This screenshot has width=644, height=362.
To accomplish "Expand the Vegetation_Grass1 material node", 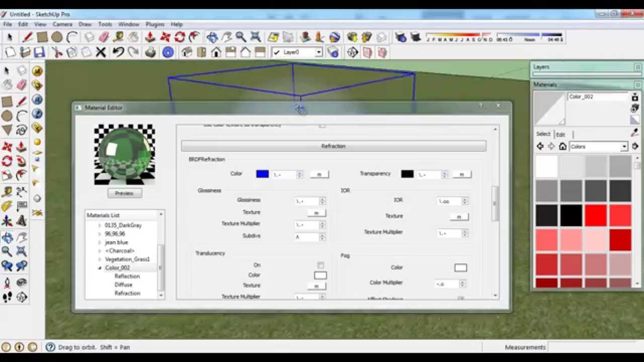I will coord(100,259).
